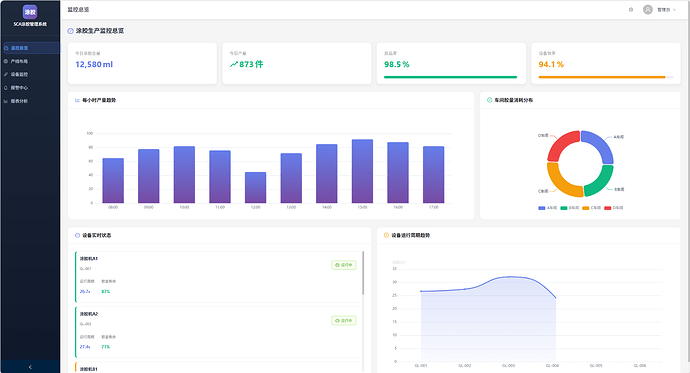
Task: Click the 94.1 % value
Action: click(551, 64)
